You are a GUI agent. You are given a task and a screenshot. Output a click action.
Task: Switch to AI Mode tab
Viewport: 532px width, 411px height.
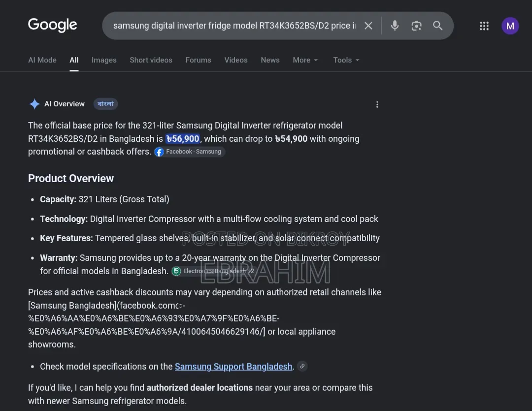[42, 60]
